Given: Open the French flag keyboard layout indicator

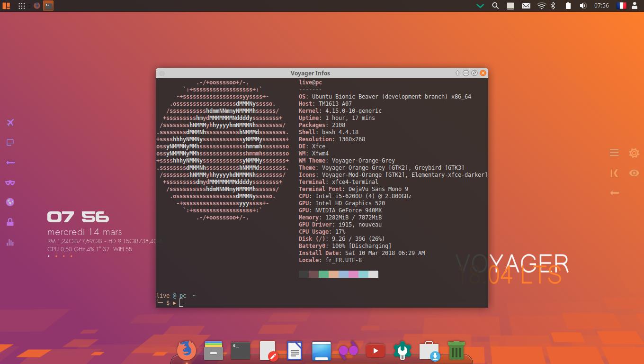Looking at the screenshot, I should 621,6.
